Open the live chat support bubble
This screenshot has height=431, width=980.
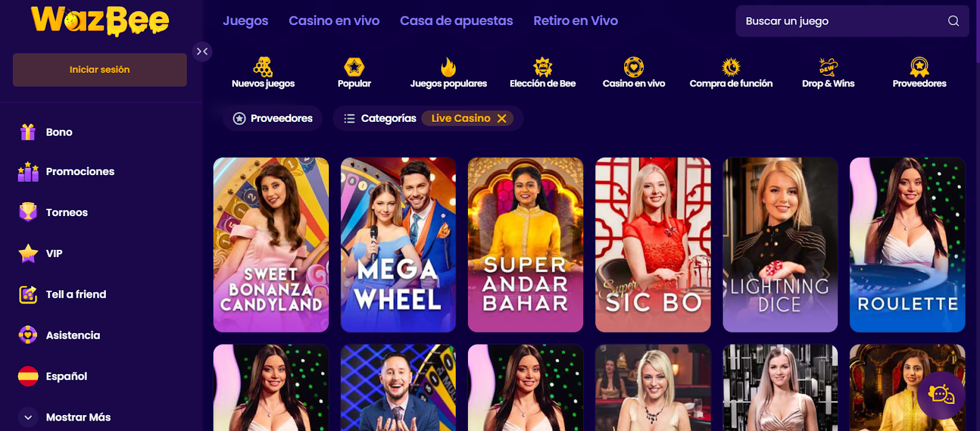[x=941, y=395]
